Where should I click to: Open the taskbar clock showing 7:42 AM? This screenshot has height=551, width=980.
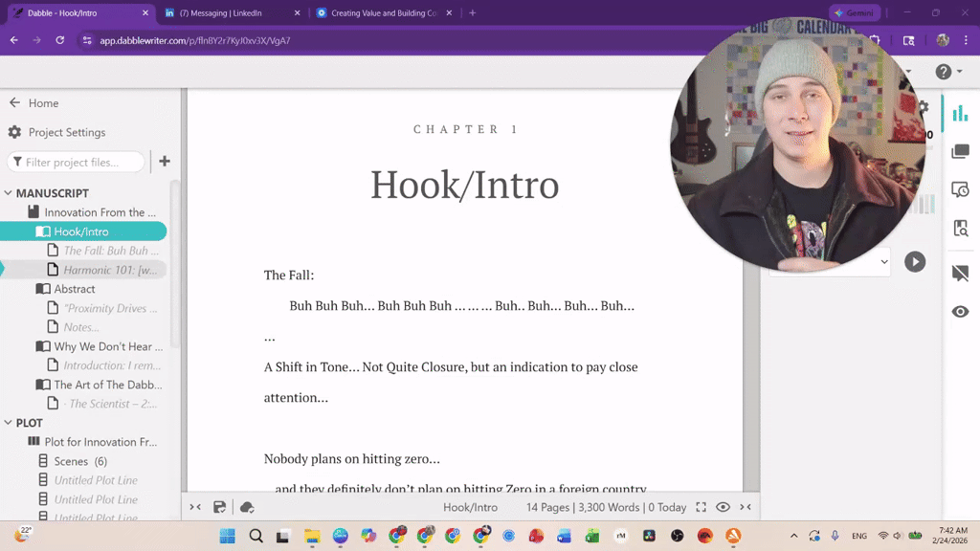pyautogui.click(x=952, y=536)
